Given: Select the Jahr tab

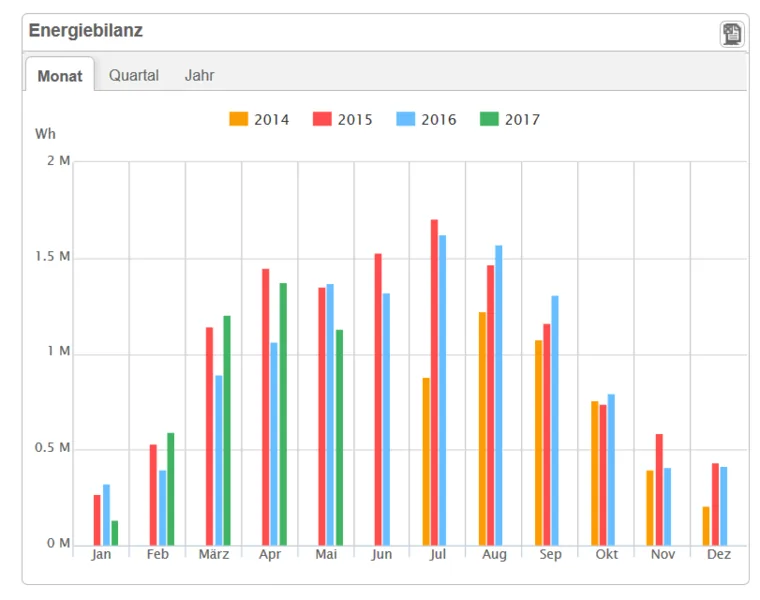Looking at the screenshot, I should (199, 75).
